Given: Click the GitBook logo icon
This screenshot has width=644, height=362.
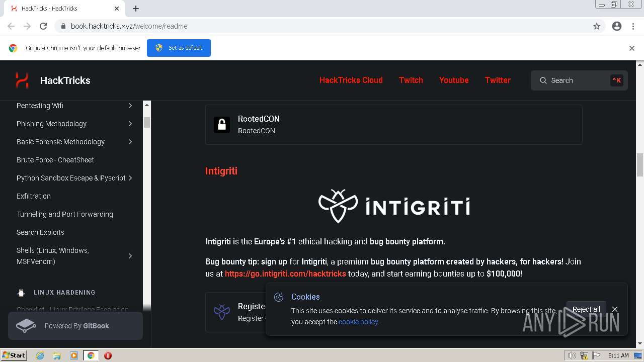Looking at the screenshot, I should coord(26,326).
